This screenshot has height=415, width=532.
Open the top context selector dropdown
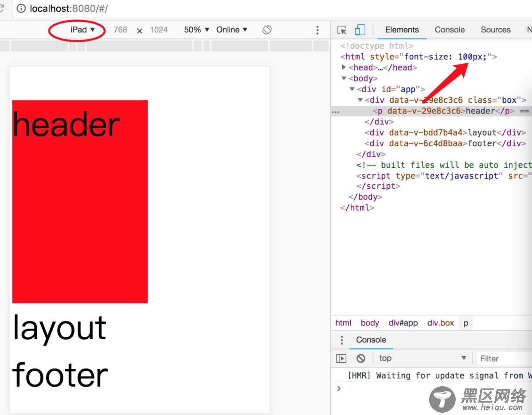pos(423,358)
